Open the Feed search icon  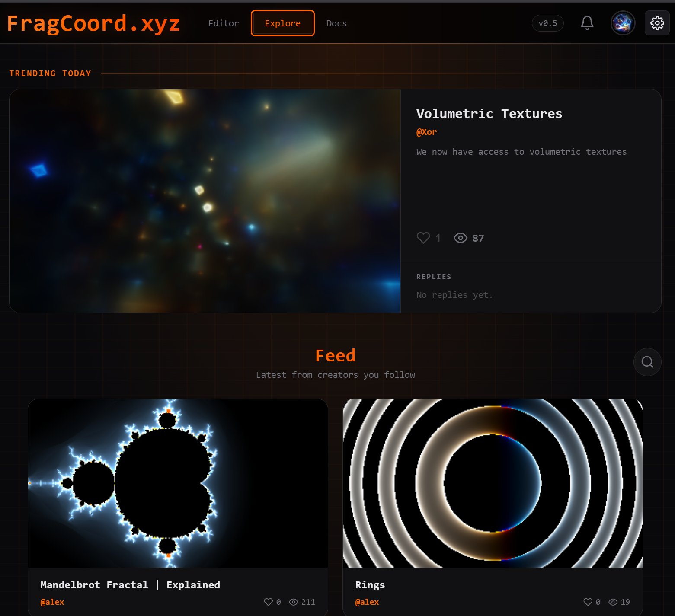[x=647, y=362]
